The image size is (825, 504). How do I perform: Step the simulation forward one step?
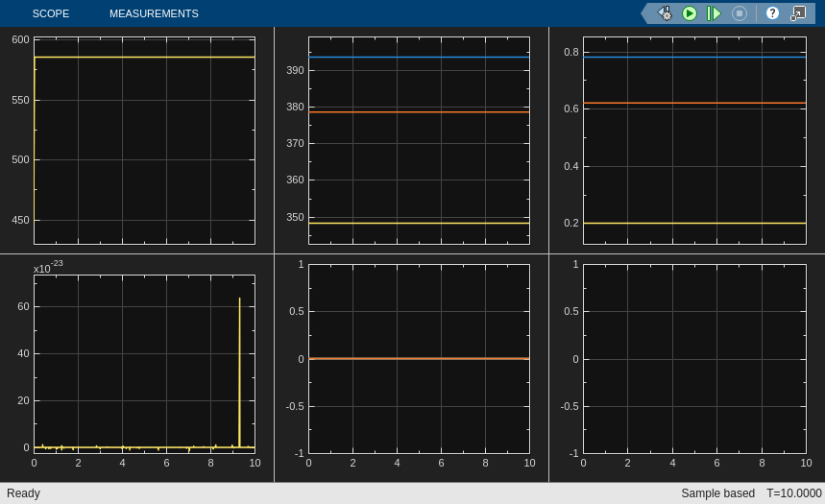tap(714, 13)
